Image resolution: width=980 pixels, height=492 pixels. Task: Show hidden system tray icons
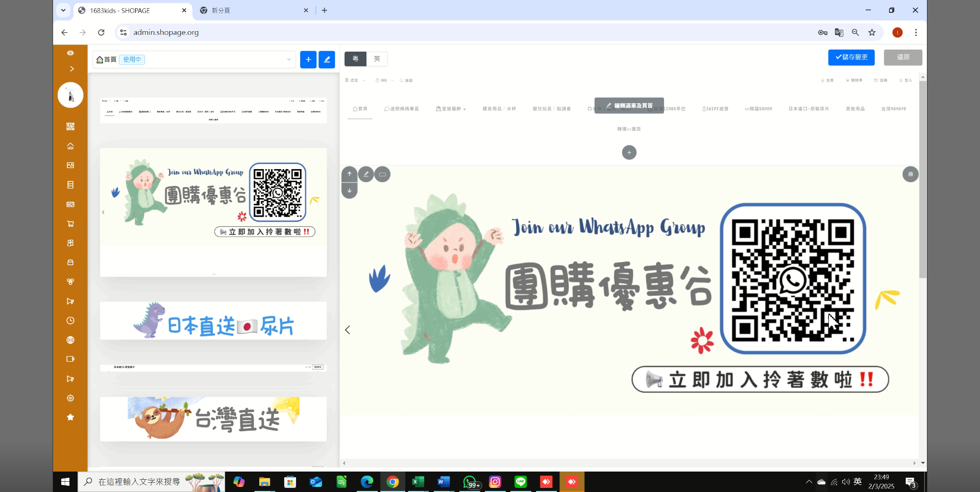coord(809,482)
